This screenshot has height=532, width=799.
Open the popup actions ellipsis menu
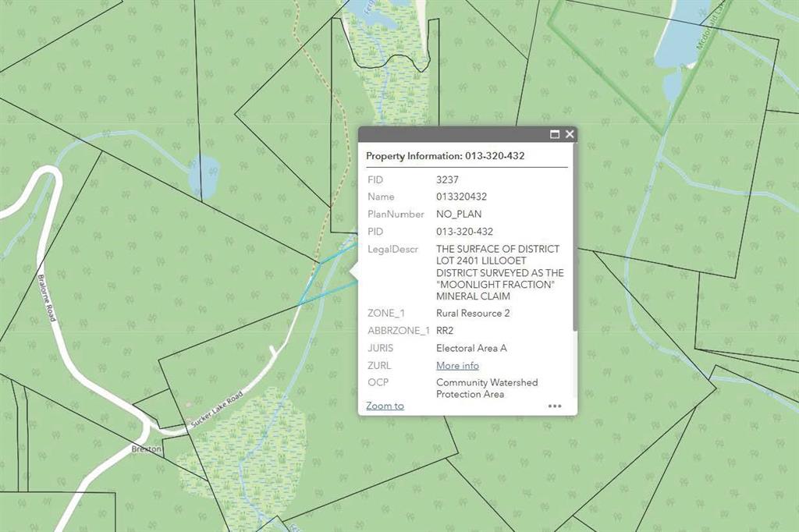(555, 406)
